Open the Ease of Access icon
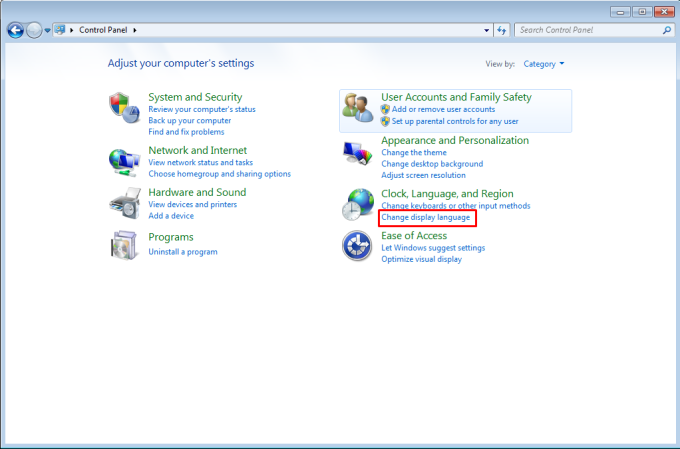680x449 pixels. pos(357,246)
